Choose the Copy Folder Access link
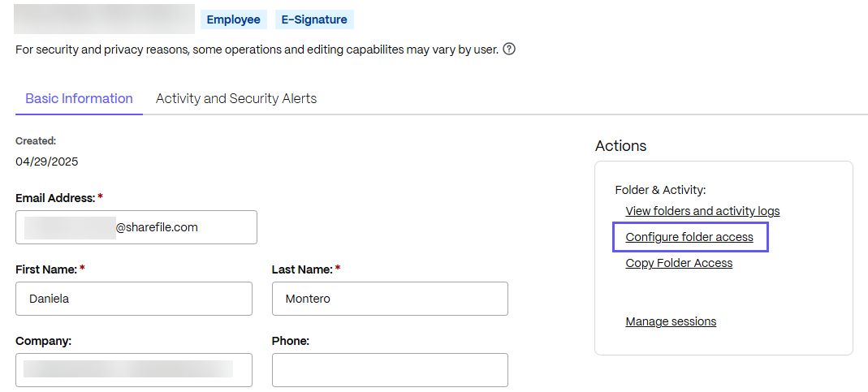The image size is (868, 392). (679, 263)
